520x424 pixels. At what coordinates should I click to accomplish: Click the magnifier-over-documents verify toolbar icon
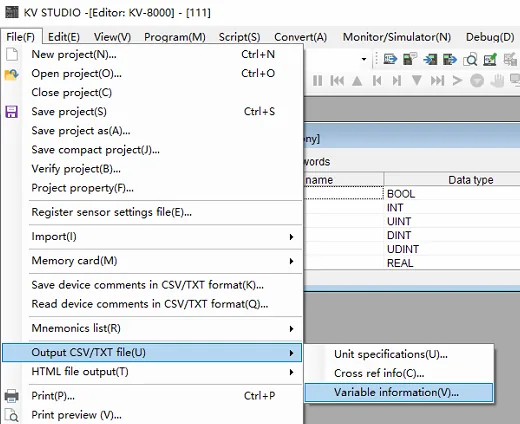coord(470,60)
